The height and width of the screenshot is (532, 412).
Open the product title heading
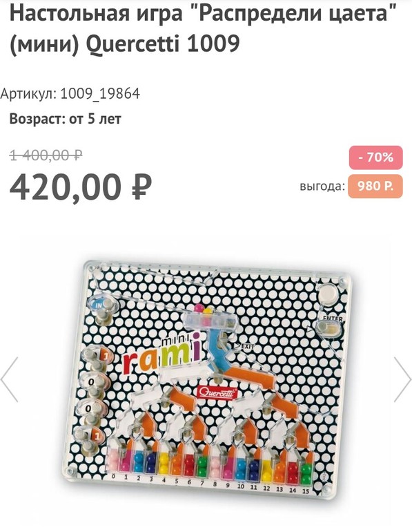(x=203, y=28)
